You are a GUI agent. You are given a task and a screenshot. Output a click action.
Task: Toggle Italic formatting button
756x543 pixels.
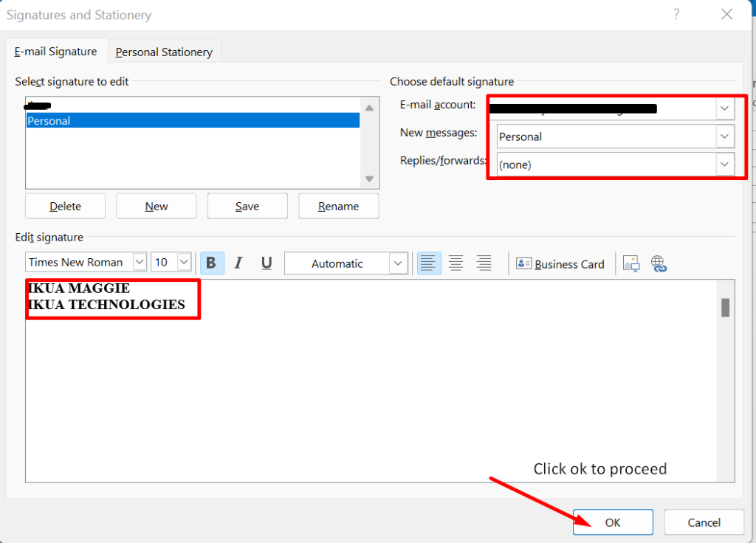[x=238, y=263]
